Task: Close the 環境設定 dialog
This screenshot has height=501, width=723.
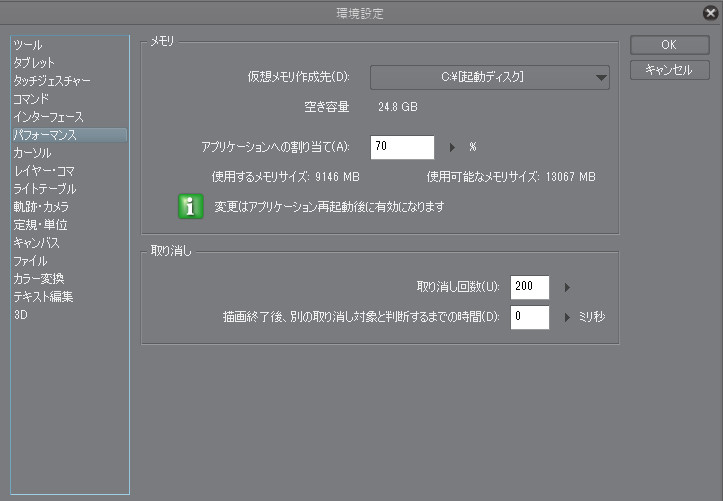Action: click(x=711, y=13)
